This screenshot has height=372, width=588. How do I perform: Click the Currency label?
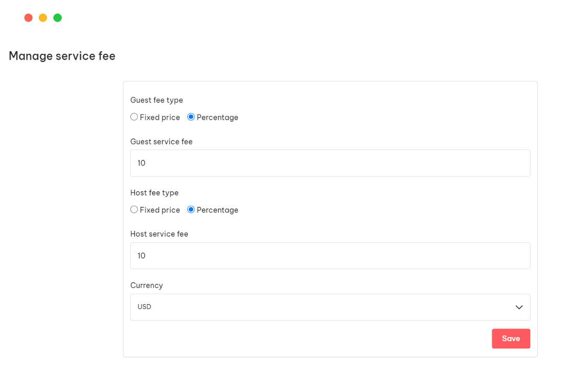click(146, 285)
